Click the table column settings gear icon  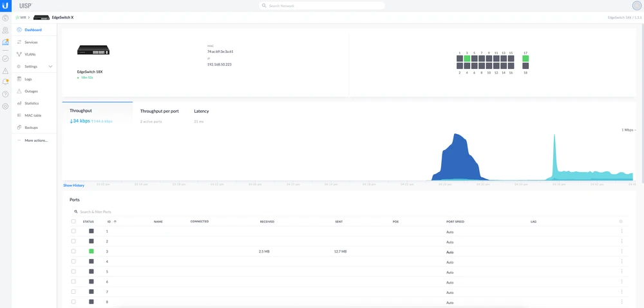point(621,222)
